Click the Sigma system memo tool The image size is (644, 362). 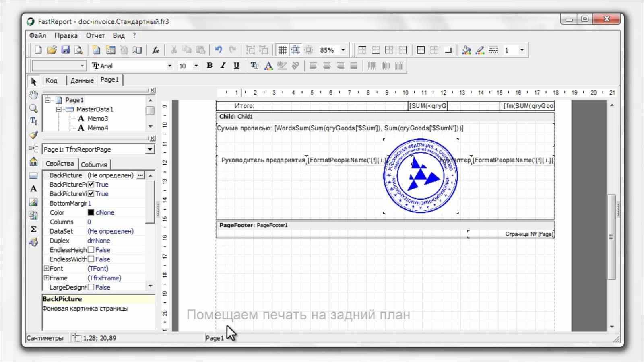point(34,229)
